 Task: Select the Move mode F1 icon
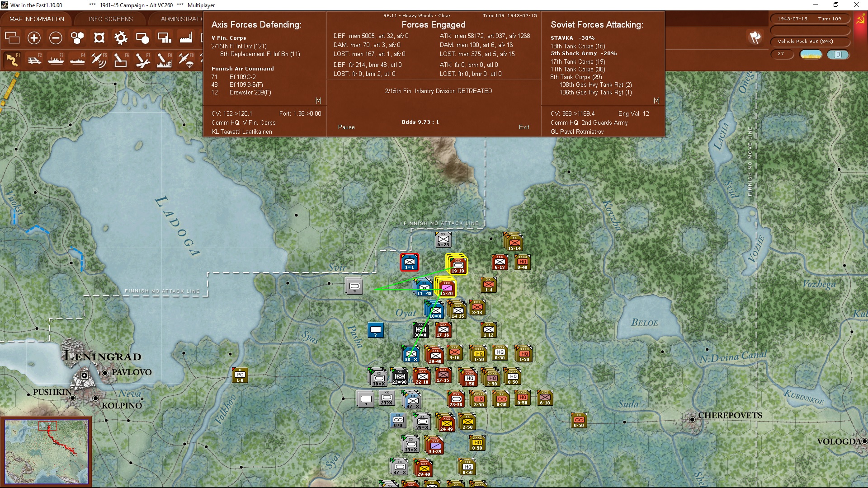[x=12, y=60]
